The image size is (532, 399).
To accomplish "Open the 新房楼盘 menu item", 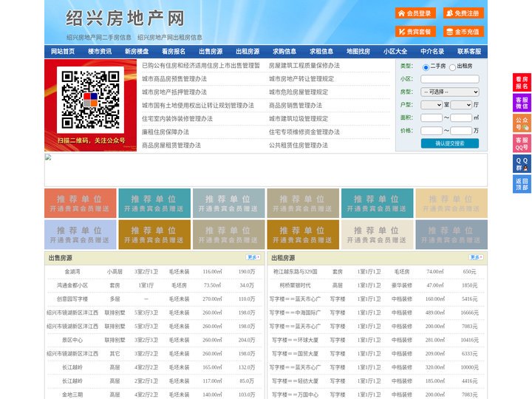I will [137, 52].
